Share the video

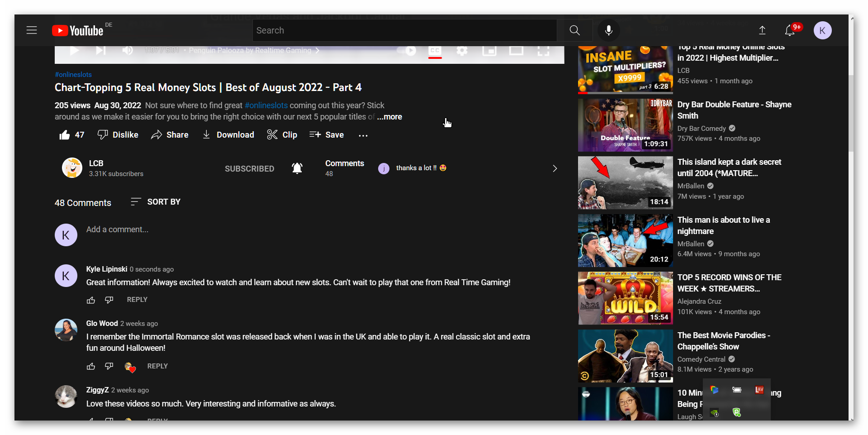(x=170, y=135)
